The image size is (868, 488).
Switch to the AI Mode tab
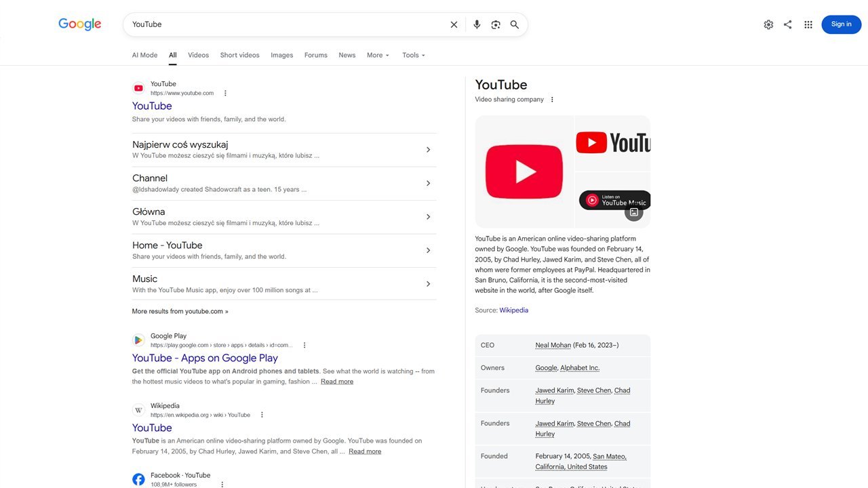point(144,56)
